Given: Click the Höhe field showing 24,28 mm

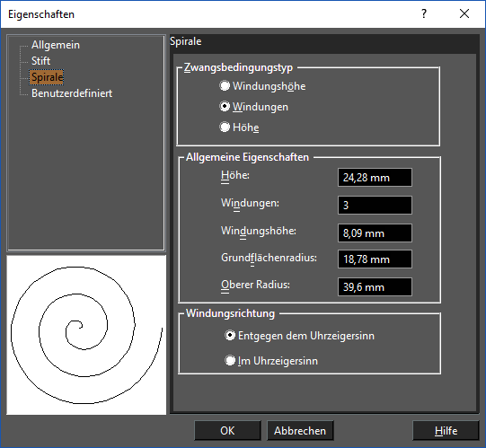Looking at the screenshot, I should pos(375,178).
